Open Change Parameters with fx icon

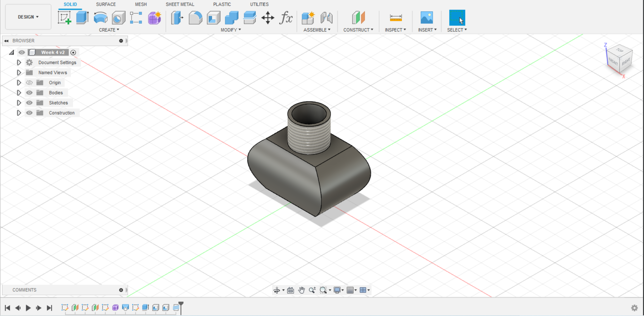coord(286,17)
